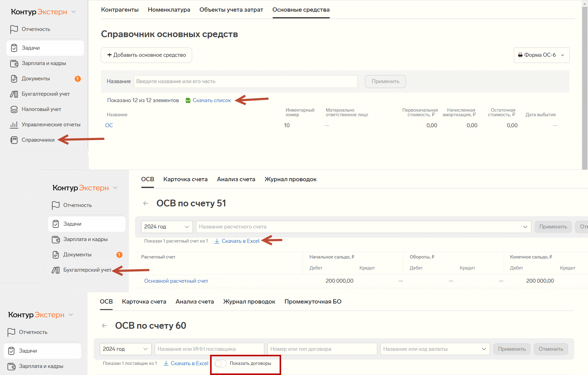Toggle the Показать договоры switch

coord(220,363)
